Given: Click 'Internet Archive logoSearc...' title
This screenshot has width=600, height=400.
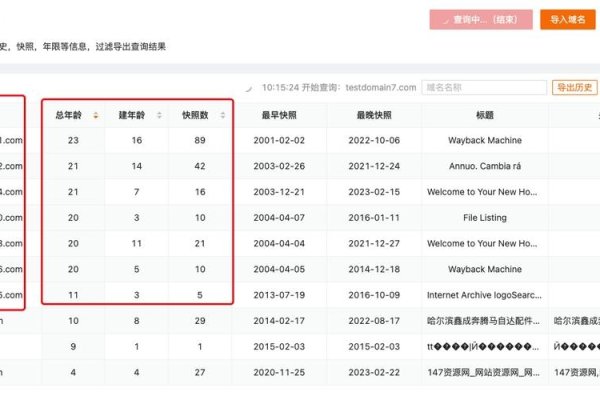Looking at the screenshot, I should [484, 295].
